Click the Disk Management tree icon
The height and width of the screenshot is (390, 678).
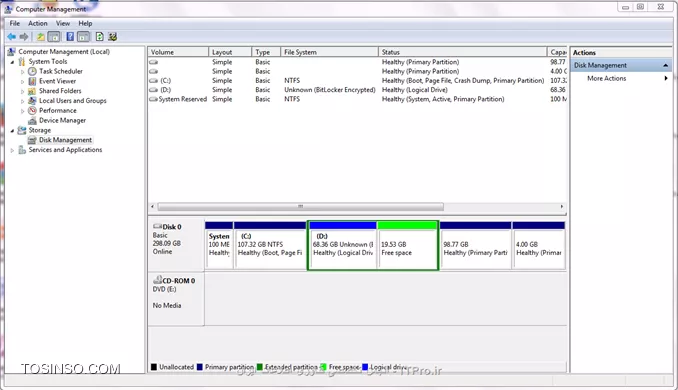coord(32,140)
